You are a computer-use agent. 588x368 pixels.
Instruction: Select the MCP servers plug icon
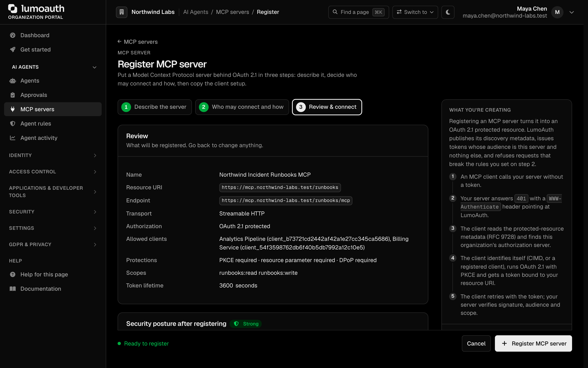click(13, 109)
